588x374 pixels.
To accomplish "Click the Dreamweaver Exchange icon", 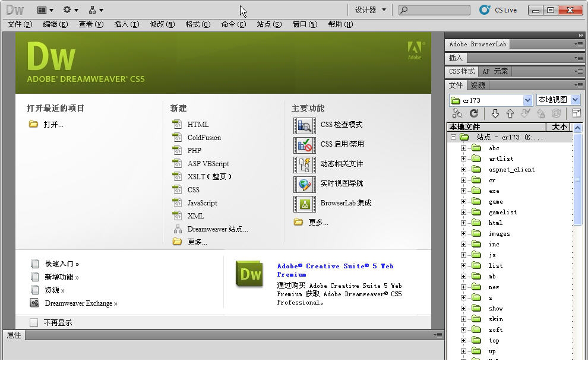I will coord(34,303).
